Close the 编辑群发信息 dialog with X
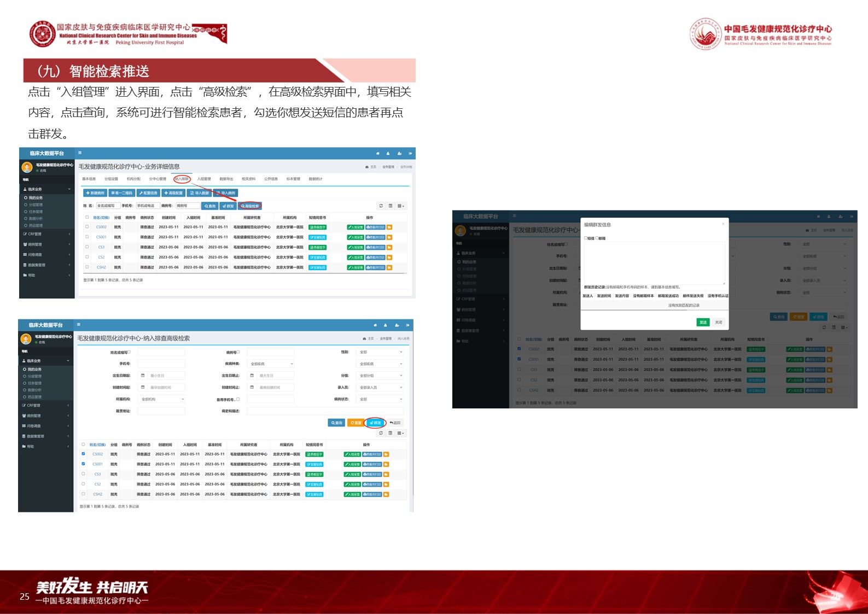Screen dimensions: 868x614 [723, 224]
